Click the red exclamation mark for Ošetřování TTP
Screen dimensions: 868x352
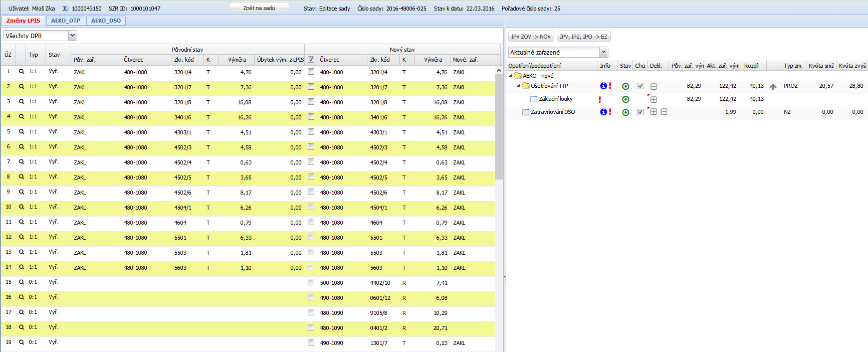click(610, 86)
